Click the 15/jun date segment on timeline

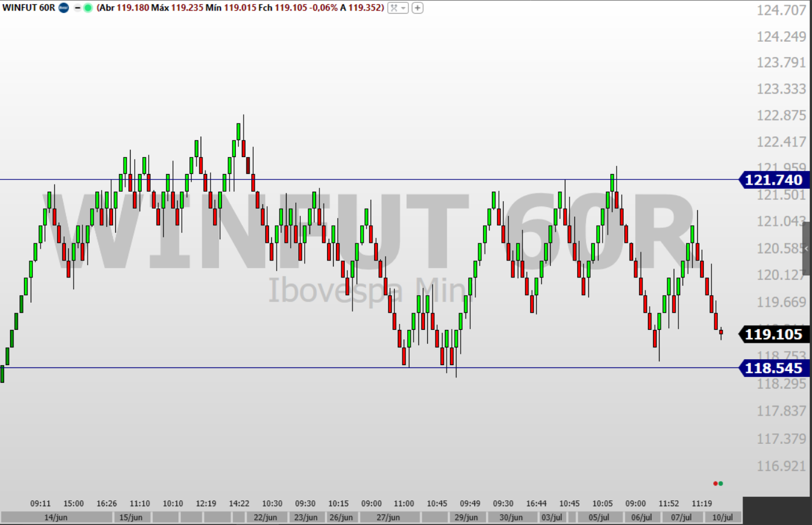[x=131, y=517]
